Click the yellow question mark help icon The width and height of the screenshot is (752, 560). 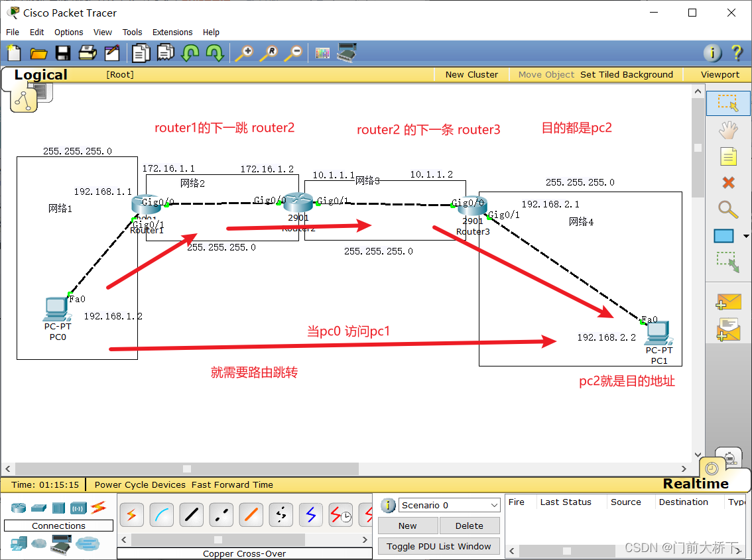[x=737, y=52]
